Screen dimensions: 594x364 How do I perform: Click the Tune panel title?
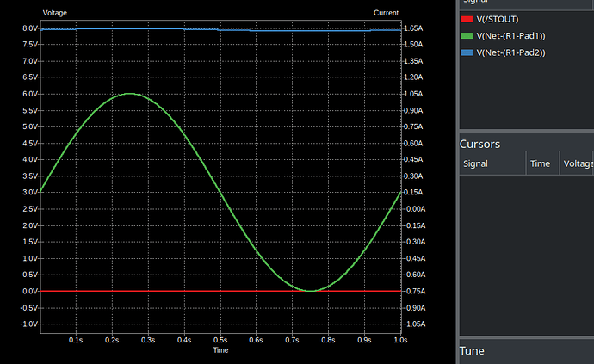click(x=472, y=351)
